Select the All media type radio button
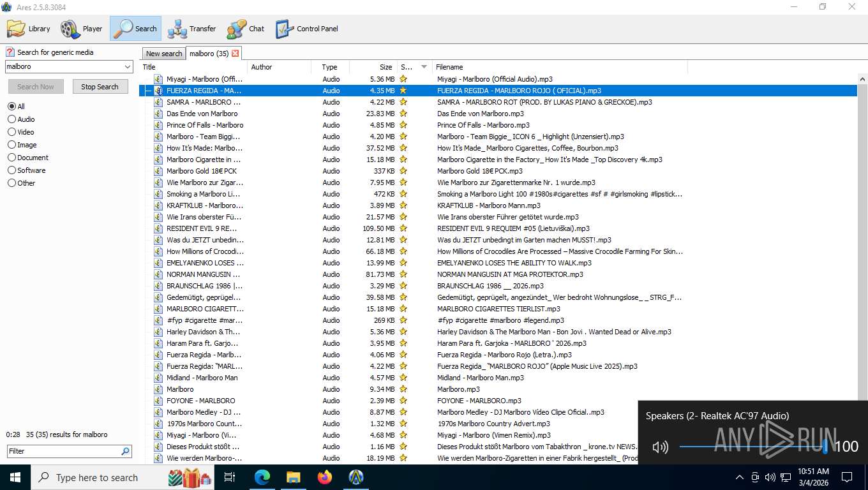Viewport: 868px width, 490px height. (x=11, y=107)
